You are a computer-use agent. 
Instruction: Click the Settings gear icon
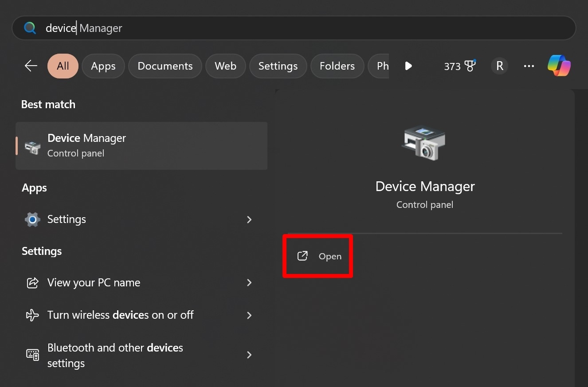[32, 219]
